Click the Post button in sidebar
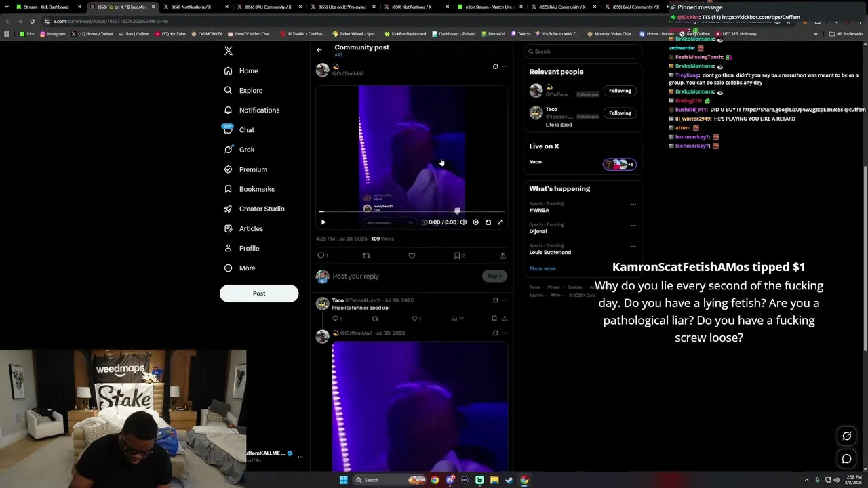The width and height of the screenshot is (868, 488). 259,293
